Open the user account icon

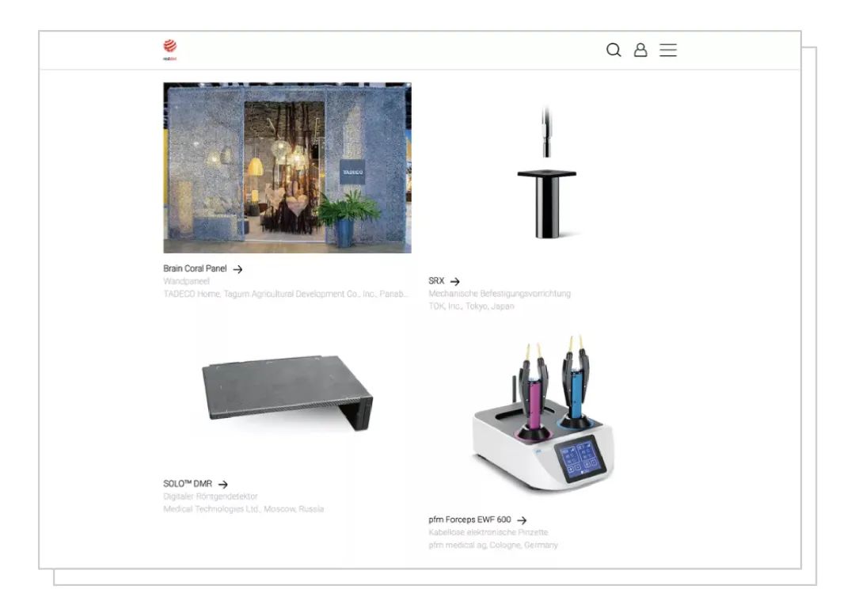[640, 50]
